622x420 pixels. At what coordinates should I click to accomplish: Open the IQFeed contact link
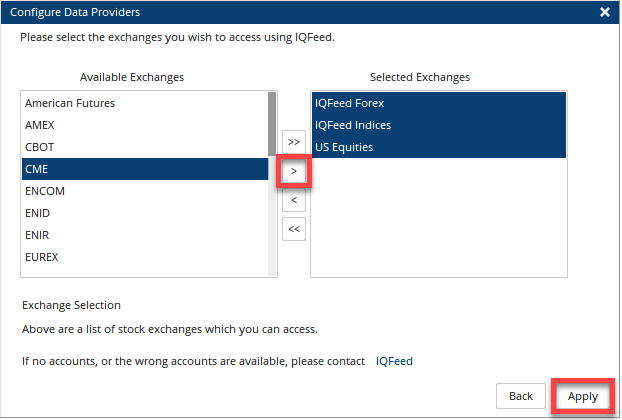[394, 361]
